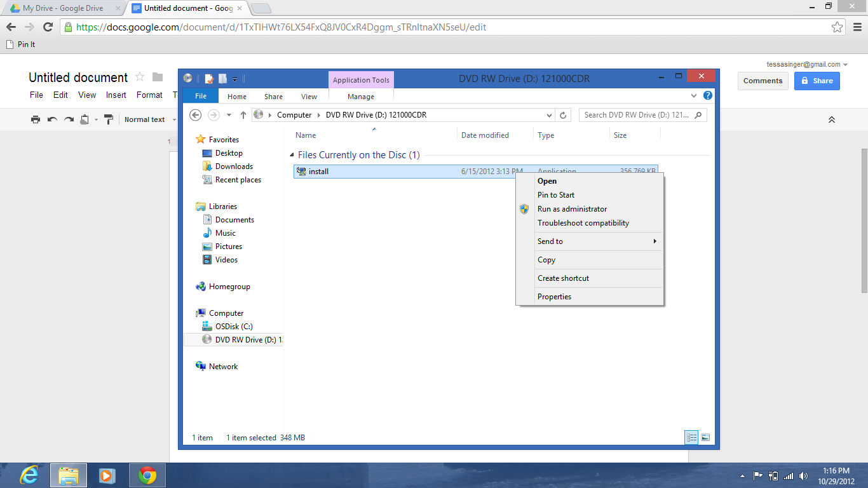Open the address bar dropdown arrow
This screenshot has height=488, width=868.
coord(549,115)
